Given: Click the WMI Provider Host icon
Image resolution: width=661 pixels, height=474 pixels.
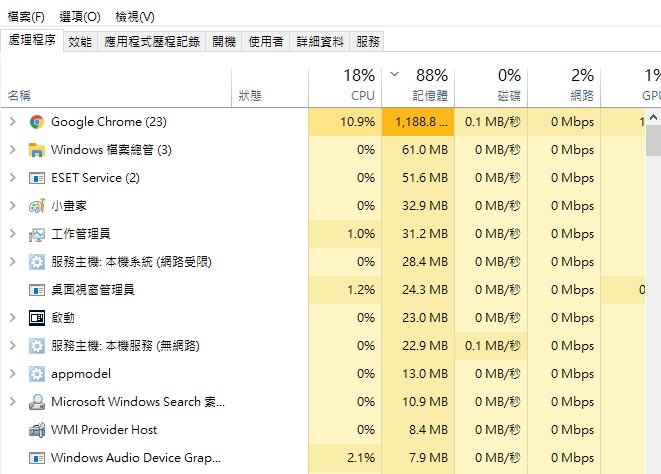Looking at the screenshot, I should (x=37, y=430).
